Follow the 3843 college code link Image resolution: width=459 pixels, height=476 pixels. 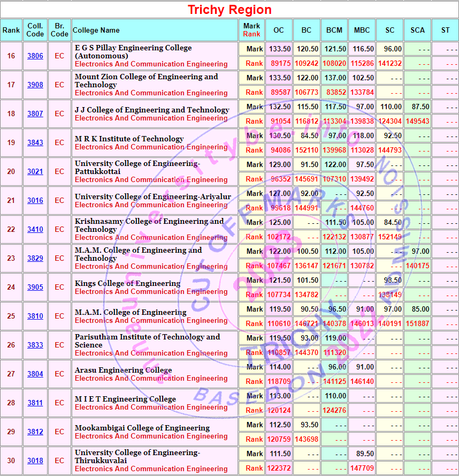35,142
